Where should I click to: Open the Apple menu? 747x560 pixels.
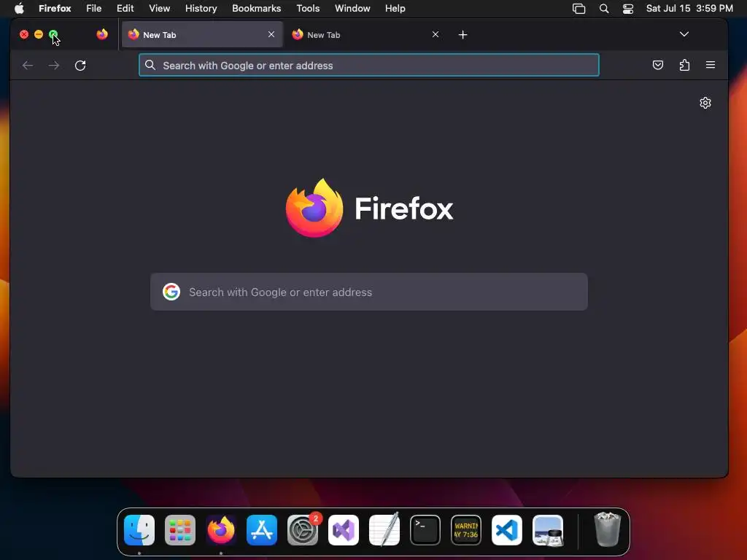(19, 8)
